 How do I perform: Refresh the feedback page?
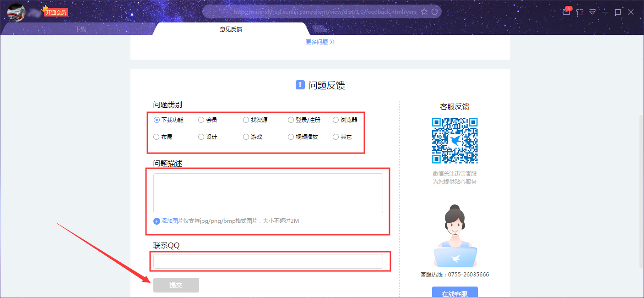[x=434, y=11]
